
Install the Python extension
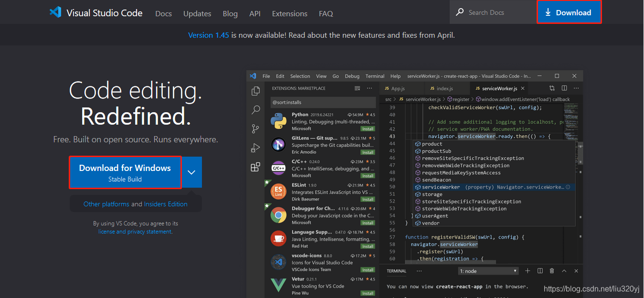(368, 128)
